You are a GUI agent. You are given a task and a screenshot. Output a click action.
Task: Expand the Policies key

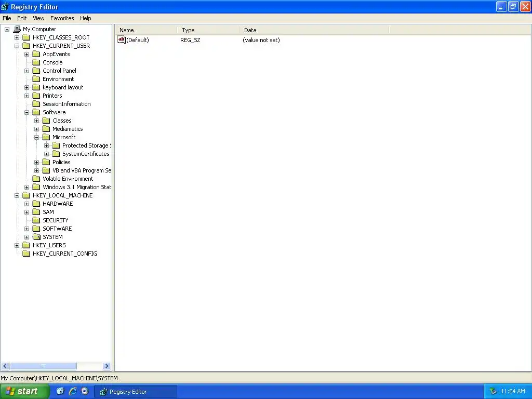(x=37, y=162)
